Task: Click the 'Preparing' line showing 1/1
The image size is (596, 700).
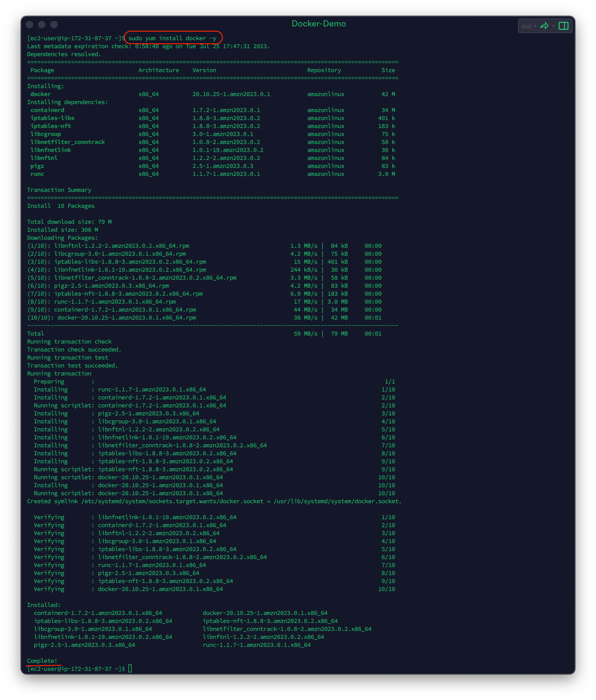Action: point(215,382)
